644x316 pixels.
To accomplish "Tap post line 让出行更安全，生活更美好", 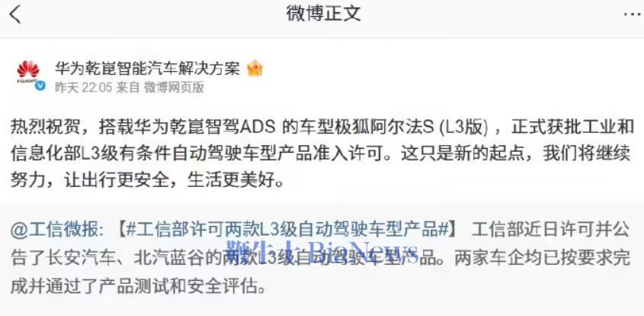I will coord(174,180).
